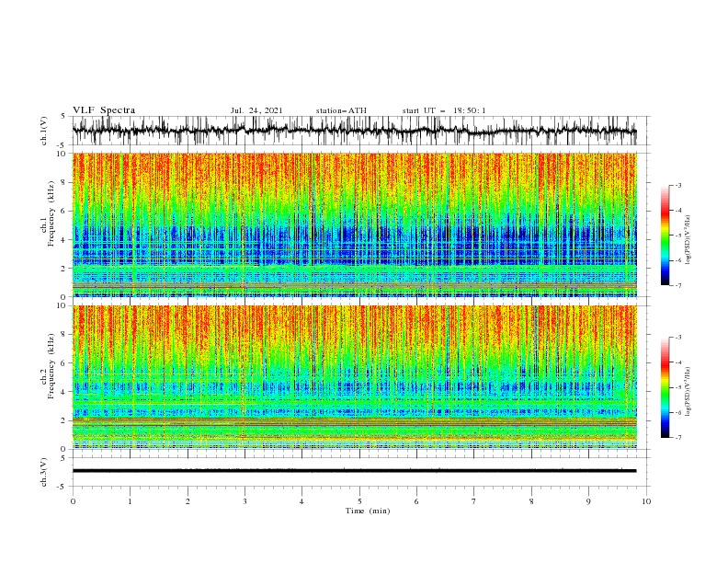
Task: Click the ch.1 spectrogram panel
Action: [x=354, y=224]
